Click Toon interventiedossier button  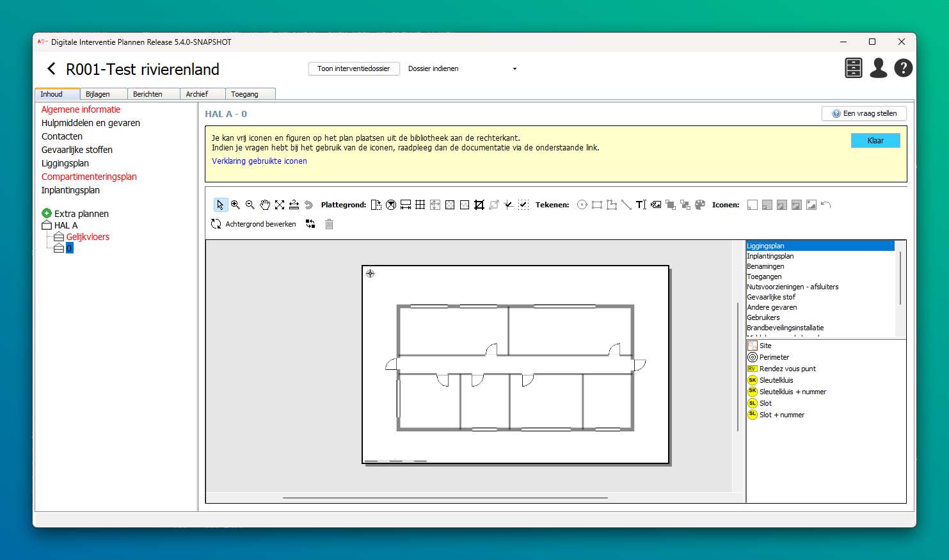[354, 68]
